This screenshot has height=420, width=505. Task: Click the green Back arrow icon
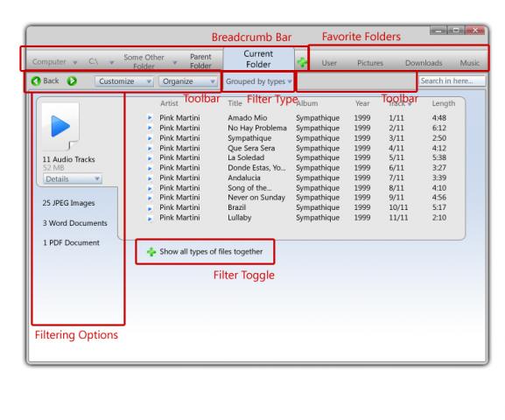click(x=36, y=80)
